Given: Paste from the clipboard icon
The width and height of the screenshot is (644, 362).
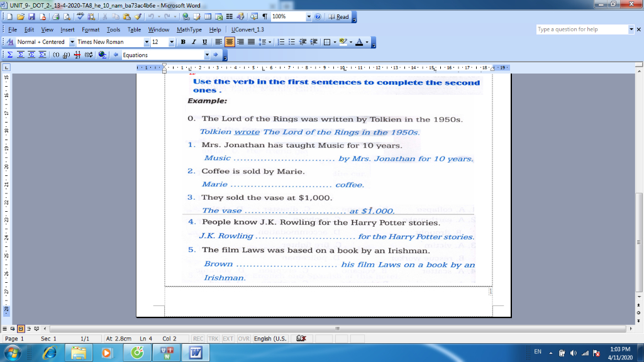Looking at the screenshot, I should point(127,17).
